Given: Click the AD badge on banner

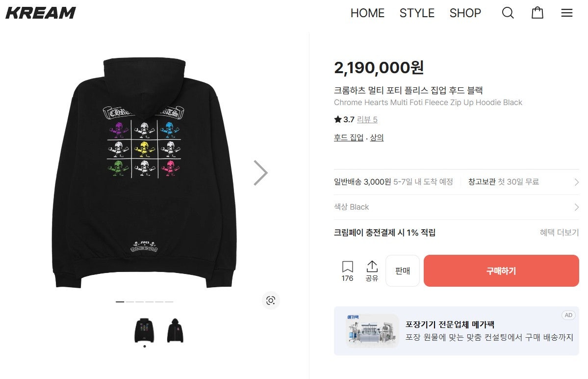Looking at the screenshot, I should pyautogui.click(x=568, y=315).
